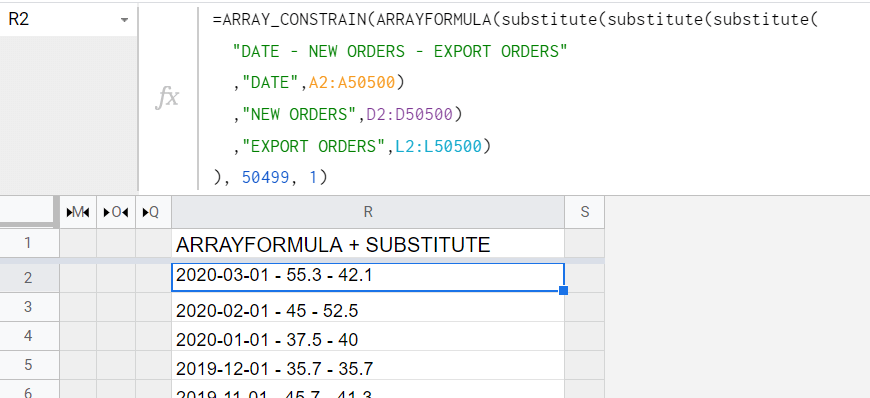Select row 1 header
The image size is (870, 398).
point(29,243)
